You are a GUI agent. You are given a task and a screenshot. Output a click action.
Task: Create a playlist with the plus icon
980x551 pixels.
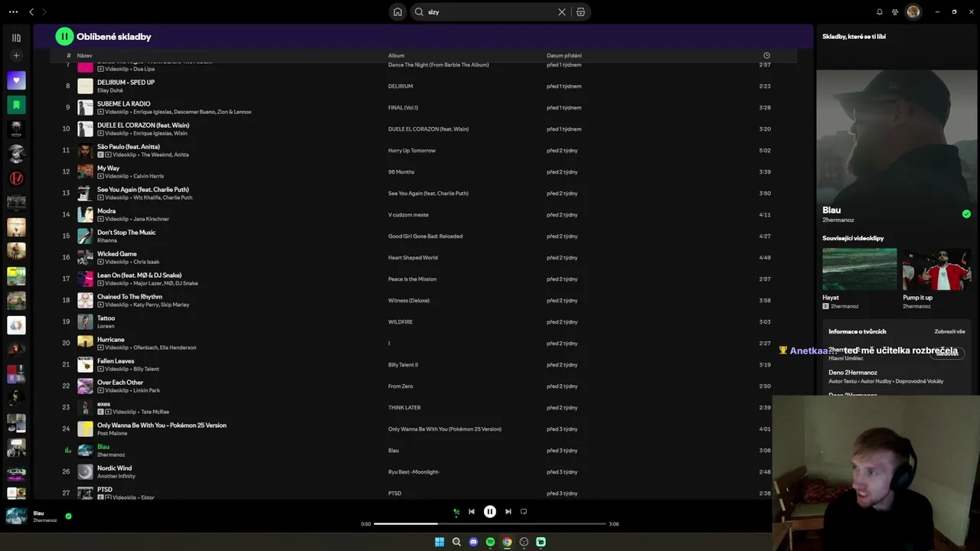tap(16, 56)
